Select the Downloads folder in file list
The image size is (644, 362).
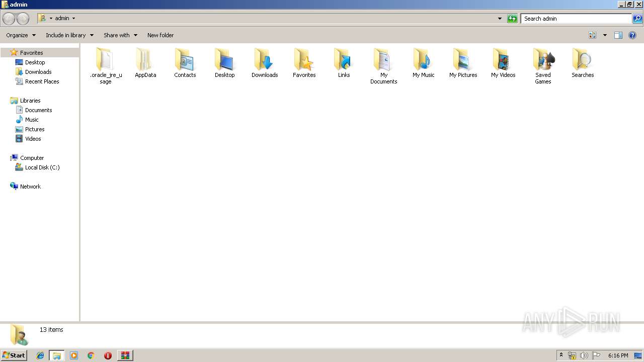265,63
